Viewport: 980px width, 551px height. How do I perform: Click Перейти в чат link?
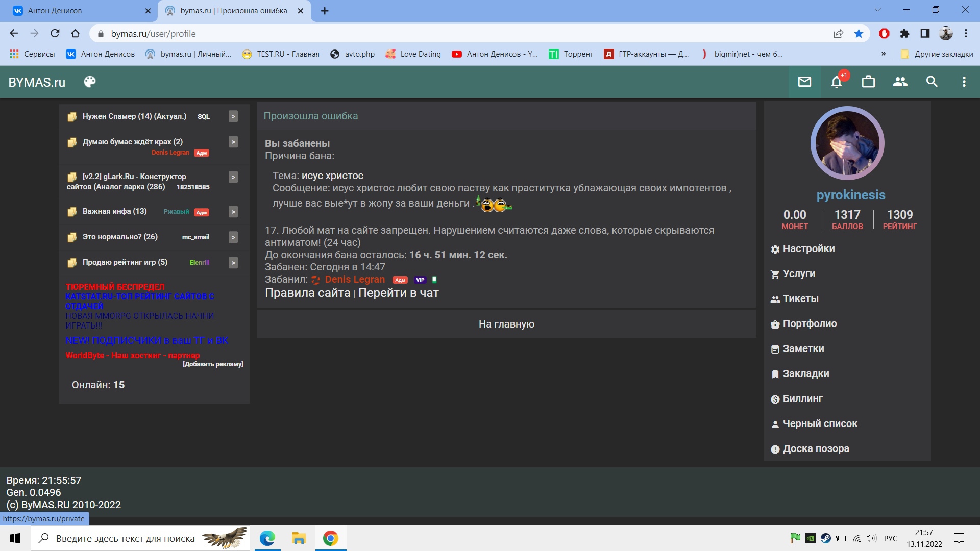pyautogui.click(x=398, y=293)
